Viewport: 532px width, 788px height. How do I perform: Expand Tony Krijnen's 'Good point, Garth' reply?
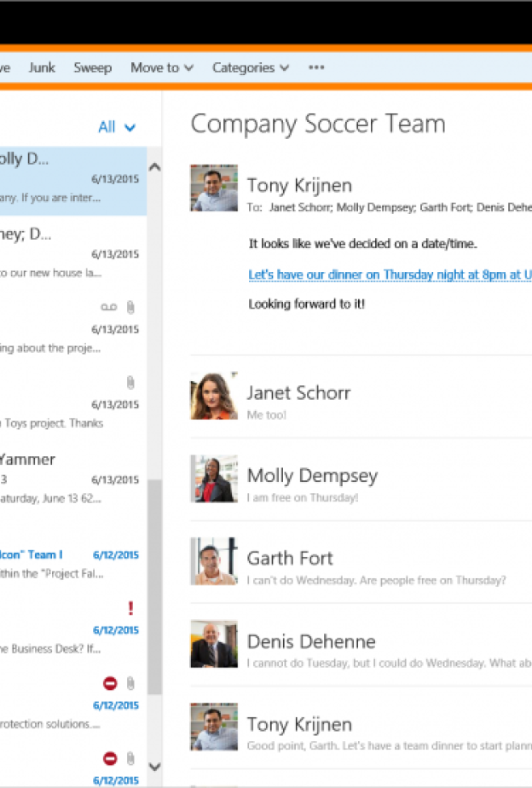click(361, 727)
